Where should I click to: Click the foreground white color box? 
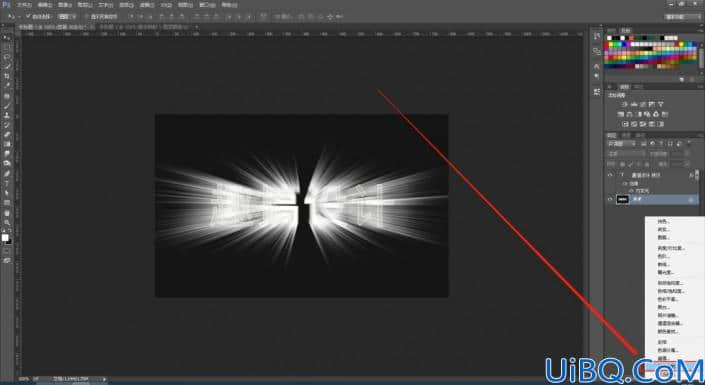pyautogui.click(x=5, y=237)
